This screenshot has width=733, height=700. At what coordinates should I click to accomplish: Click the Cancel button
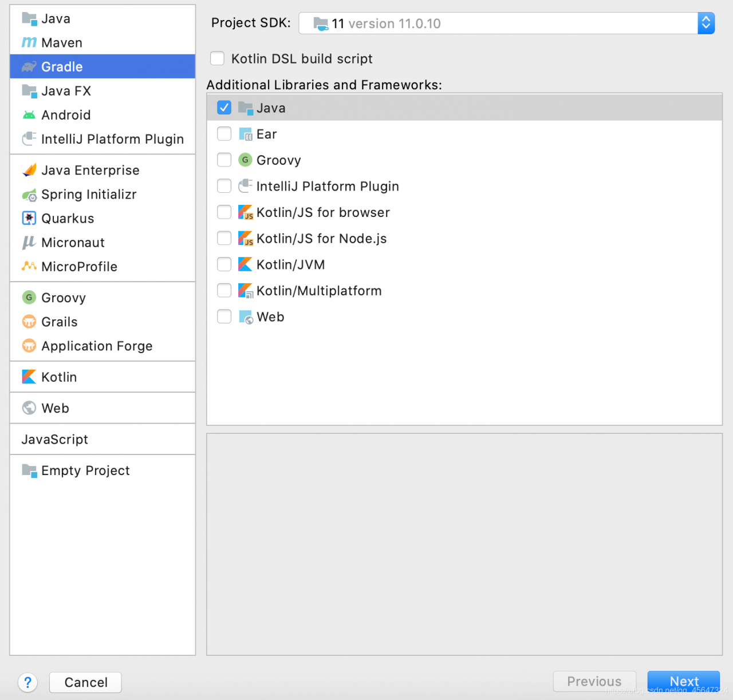click(85, 682)
